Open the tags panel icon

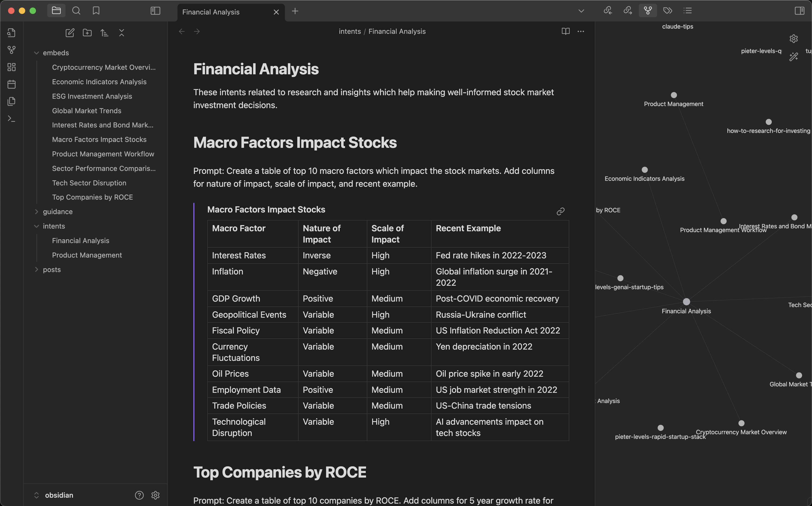click(x=667, y=10)
